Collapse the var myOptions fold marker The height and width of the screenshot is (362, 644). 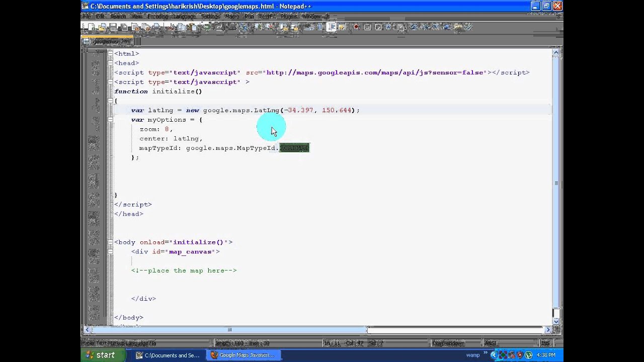(110, 120)
